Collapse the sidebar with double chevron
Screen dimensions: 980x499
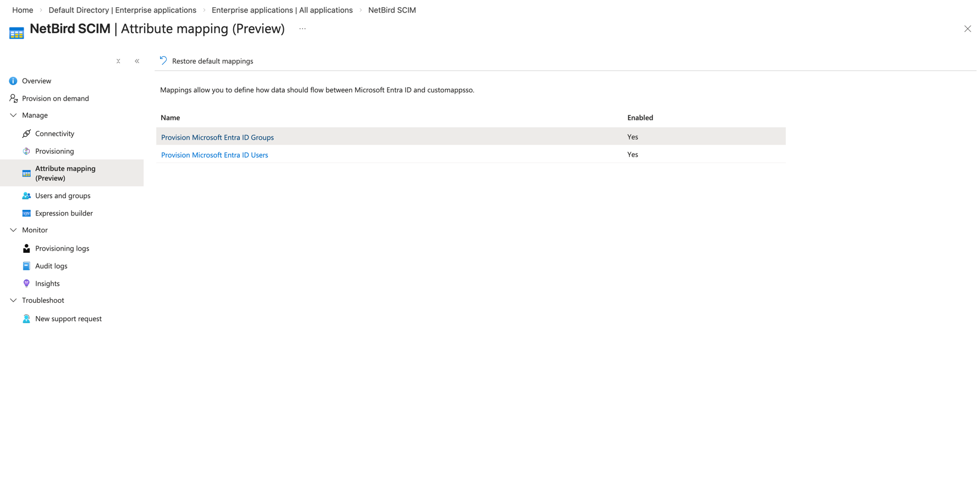137,61
